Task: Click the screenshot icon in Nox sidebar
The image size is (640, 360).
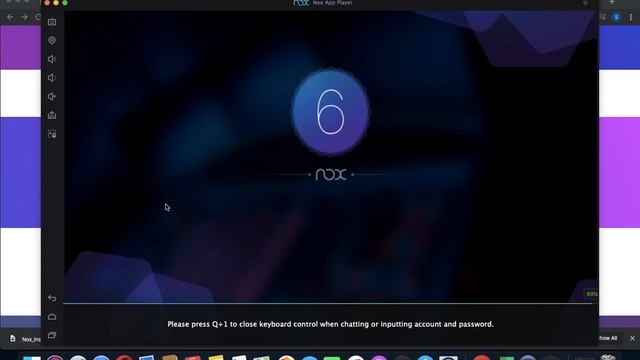Action: click(52, 22)
